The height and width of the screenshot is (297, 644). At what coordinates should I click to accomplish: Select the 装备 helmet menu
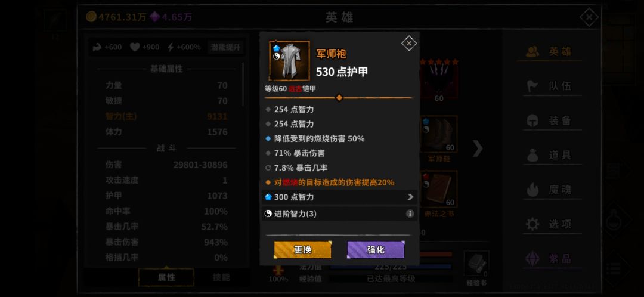click(549, 121)
